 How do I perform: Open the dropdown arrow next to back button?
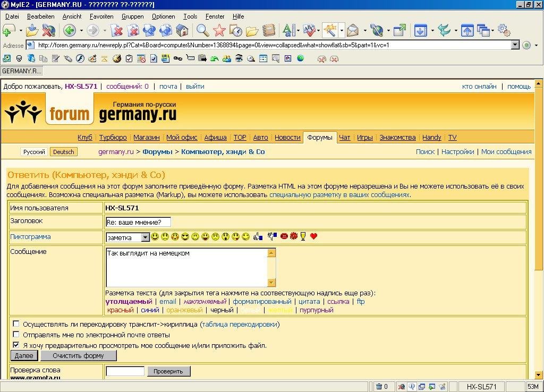[x=81, y=31]
